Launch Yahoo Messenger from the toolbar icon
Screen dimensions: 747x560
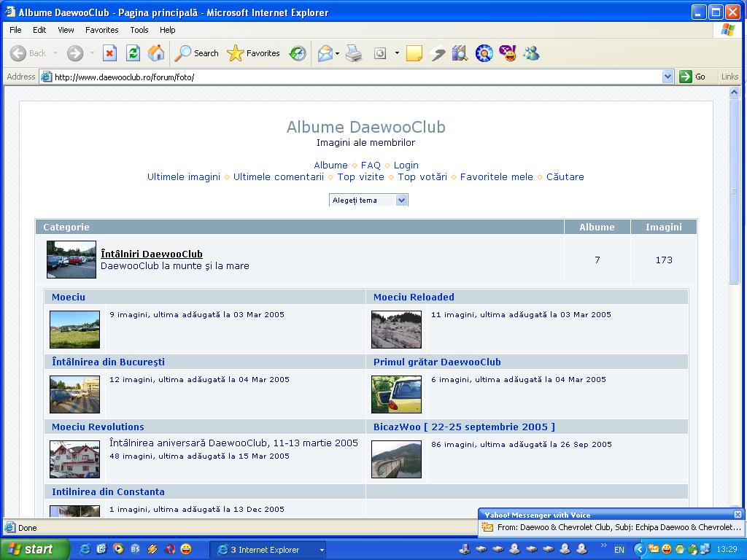508,53
